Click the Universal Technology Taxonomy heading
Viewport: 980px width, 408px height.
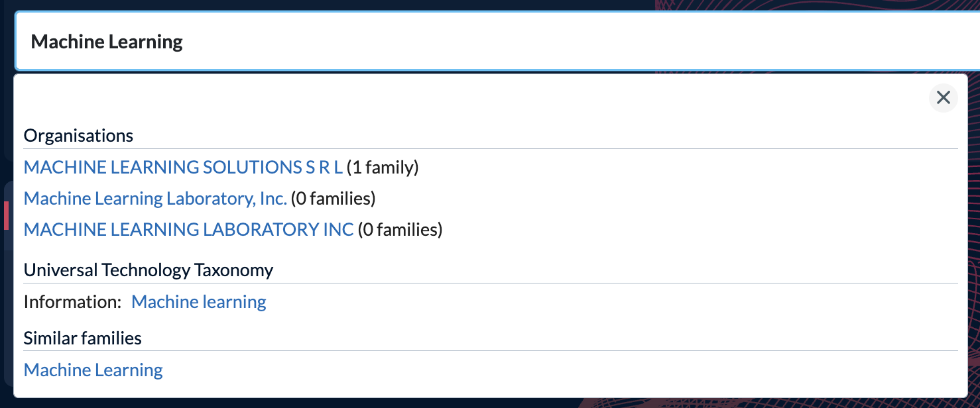coord(149,270)
